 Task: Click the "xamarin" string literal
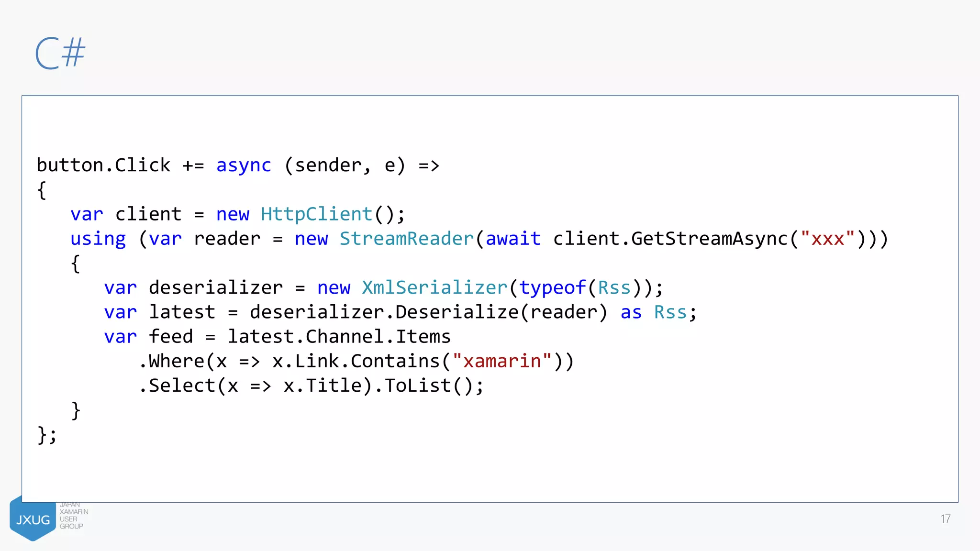[502, 361]
